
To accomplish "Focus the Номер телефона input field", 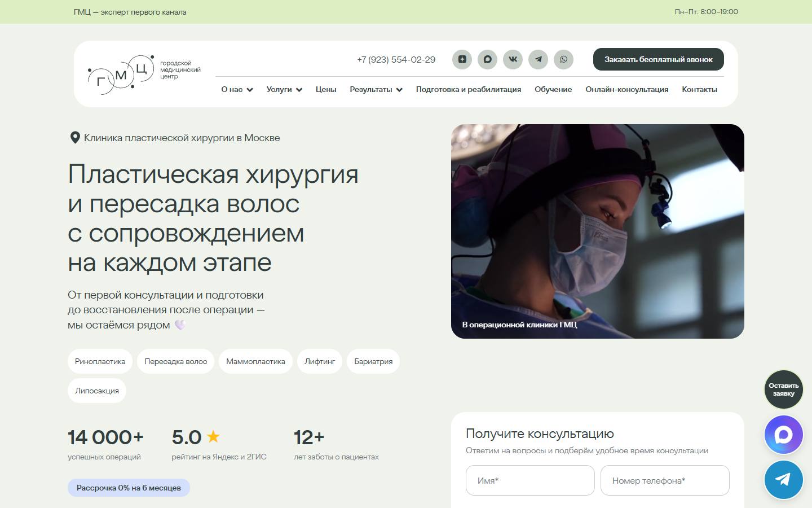I will [x=665, y=480].
